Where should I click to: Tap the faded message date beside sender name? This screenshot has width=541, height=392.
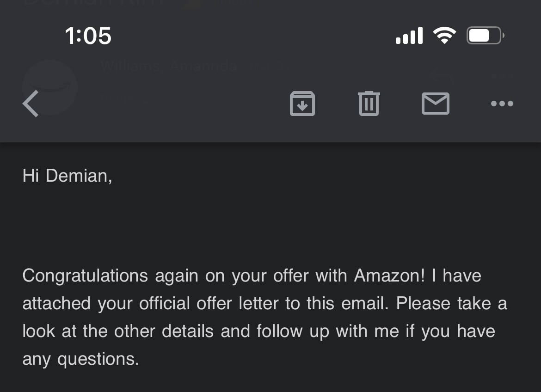click(x=270, y=66)
